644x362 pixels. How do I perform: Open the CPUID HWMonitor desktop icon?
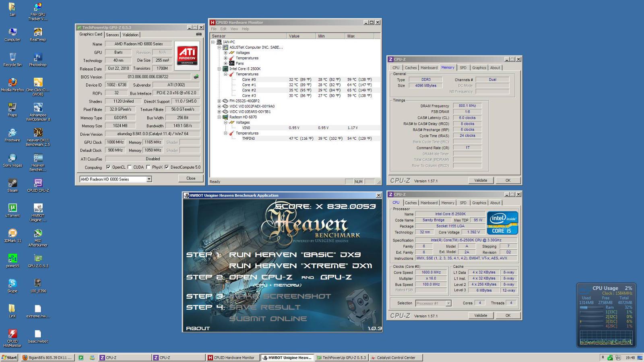tap(12, 338)
